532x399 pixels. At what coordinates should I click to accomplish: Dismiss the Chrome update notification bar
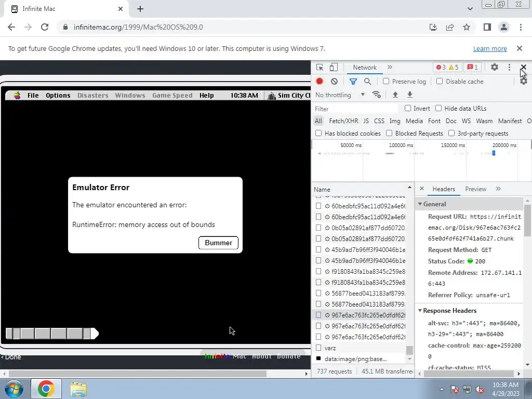click(519, 48)
